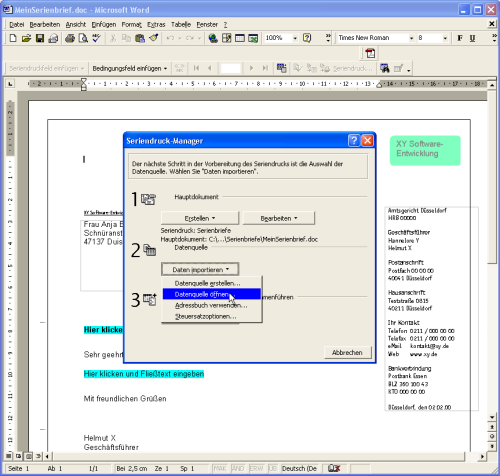Image resolution: width=500 pixels, height=476 pixels.
Task: Cut selection with the scissors icon
Action: pyautogui.click(x=113, y=38)
